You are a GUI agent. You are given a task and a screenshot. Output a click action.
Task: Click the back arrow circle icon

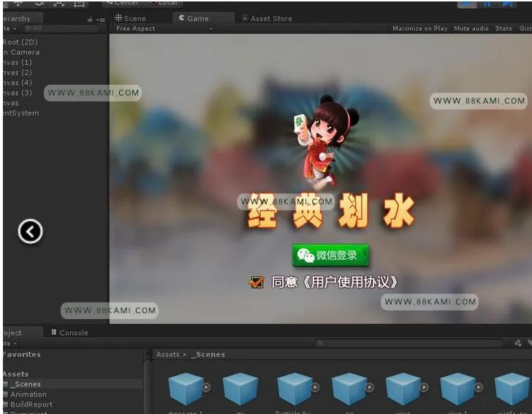coord(30,231)
